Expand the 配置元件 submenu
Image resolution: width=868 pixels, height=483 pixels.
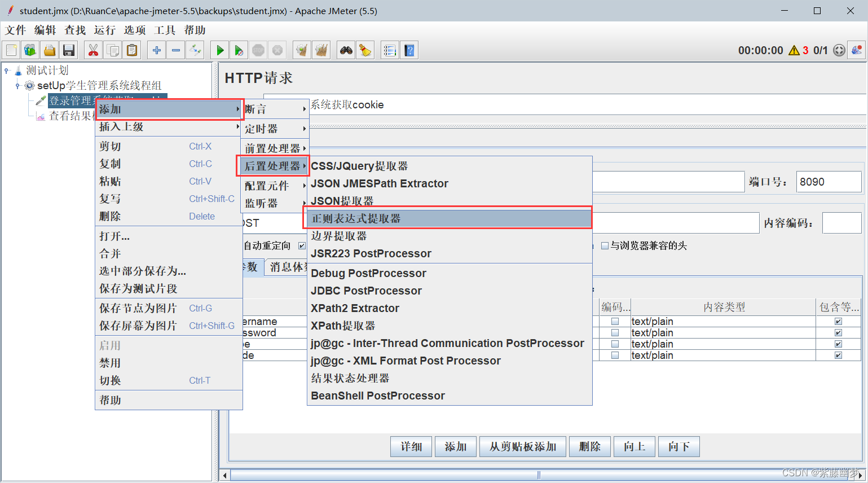(275, 186)
